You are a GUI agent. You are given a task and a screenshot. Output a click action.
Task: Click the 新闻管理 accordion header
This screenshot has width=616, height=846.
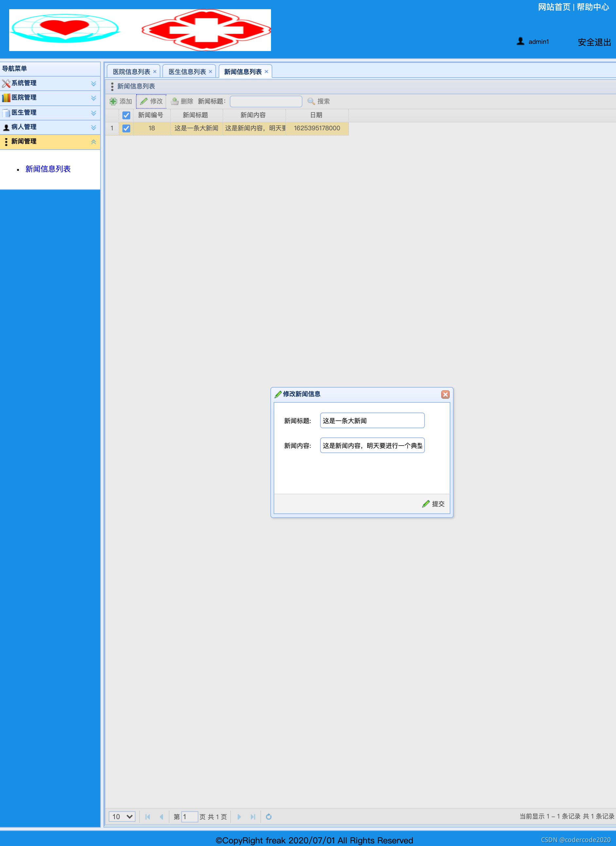click(50, 142)
